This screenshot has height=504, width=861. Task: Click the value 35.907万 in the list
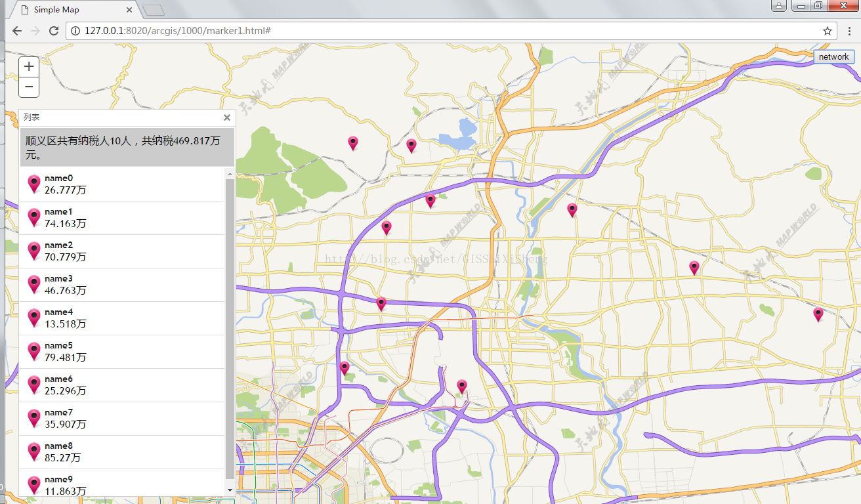tap(66, 425)
